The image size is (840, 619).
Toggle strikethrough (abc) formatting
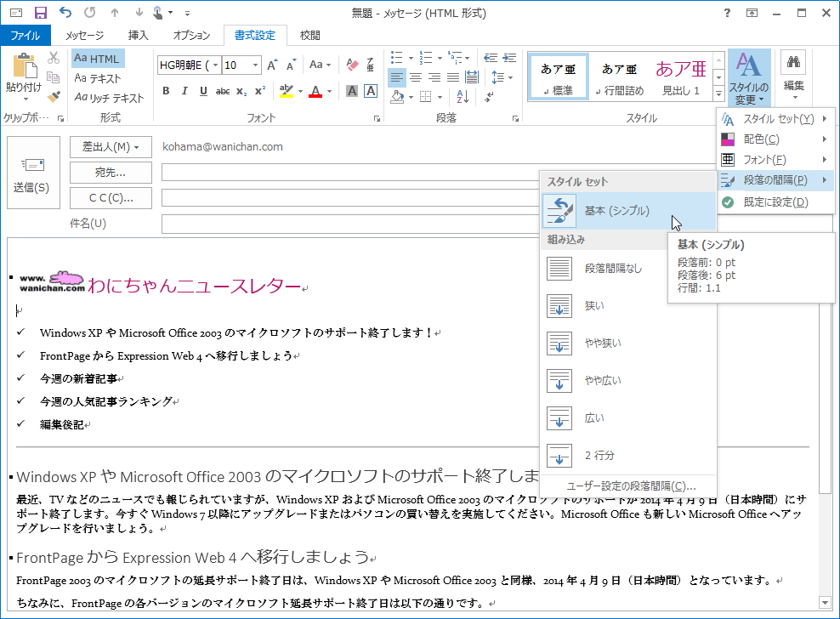click(222, 91)
